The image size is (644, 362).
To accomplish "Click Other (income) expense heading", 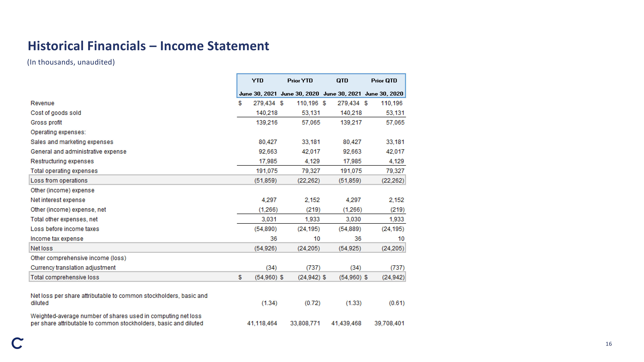I will (x=63, y=190).
